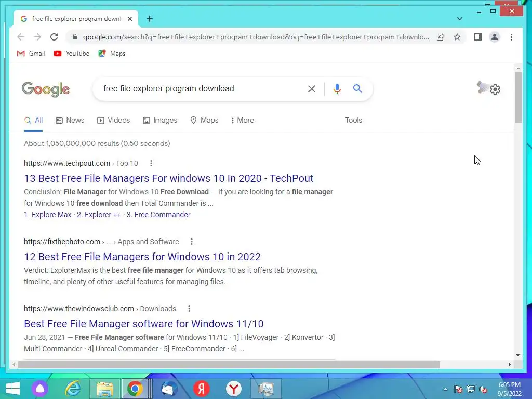Click horizontal scroll right arrow
Viewport: 532px width, 399px height.
509,364
